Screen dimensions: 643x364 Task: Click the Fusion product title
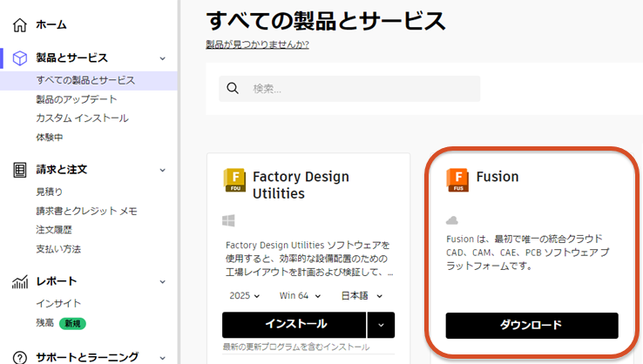(497, 177)
